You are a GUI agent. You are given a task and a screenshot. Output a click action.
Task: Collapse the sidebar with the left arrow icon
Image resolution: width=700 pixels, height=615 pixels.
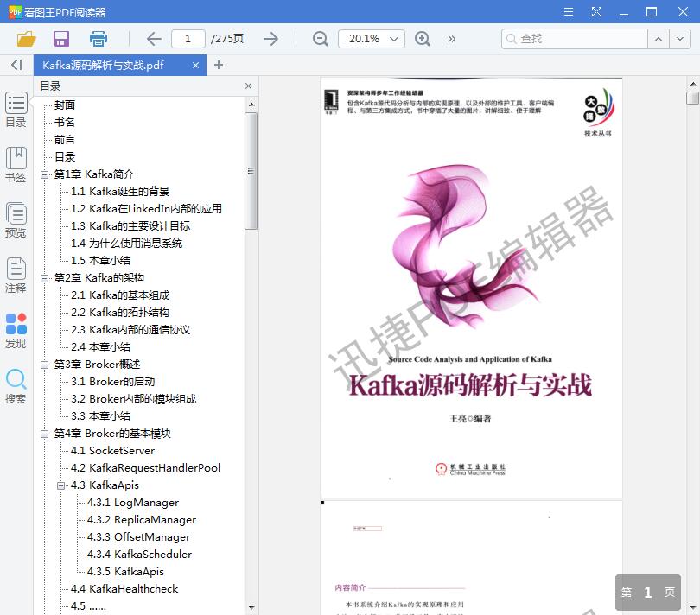[16, 65]
